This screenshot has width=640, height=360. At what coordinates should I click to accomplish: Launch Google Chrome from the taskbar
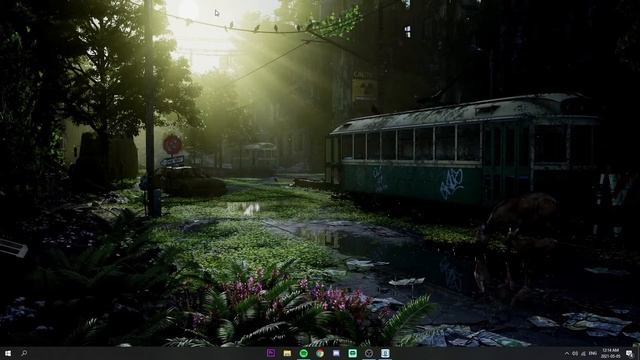pyautogui.click(x=320, y=353)
